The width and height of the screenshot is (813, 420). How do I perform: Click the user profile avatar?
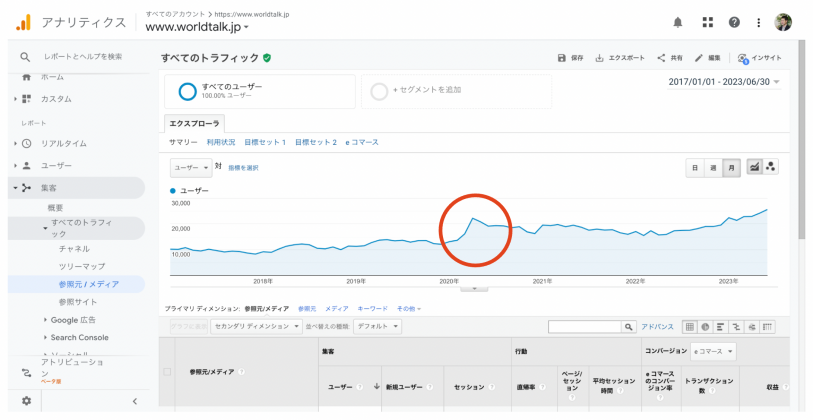[x=783, y=22]
